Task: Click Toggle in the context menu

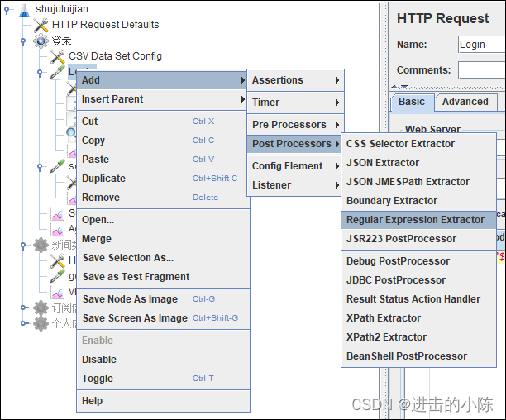Action: pyautogui.click(x=162, y=379)
